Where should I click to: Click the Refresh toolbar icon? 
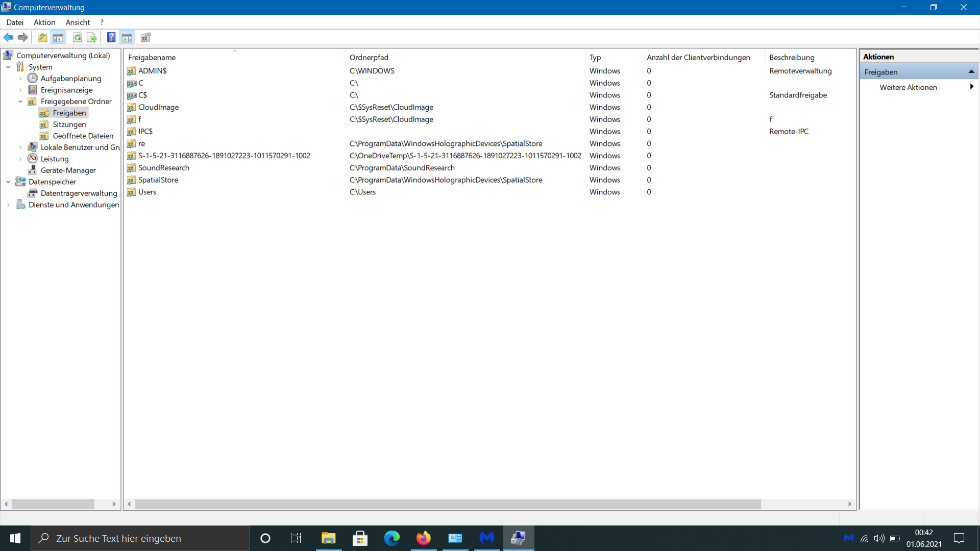point(77,37)
